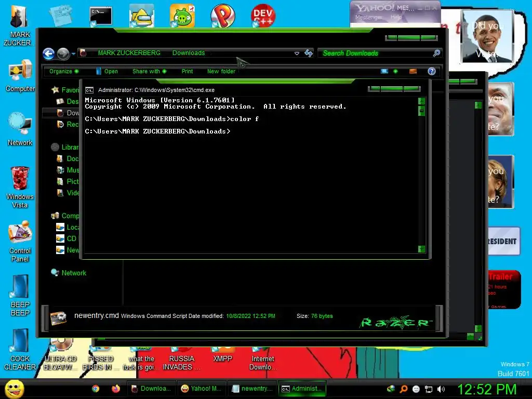Viewport: 532px width, 399px height.
Task: Open the ULTRA CD BLOATW desktop shortcut
Action: coord(60,355)
